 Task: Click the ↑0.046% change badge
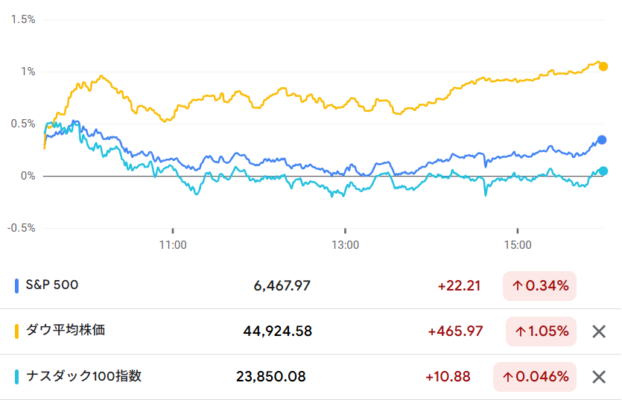click(x=535, y=377)
